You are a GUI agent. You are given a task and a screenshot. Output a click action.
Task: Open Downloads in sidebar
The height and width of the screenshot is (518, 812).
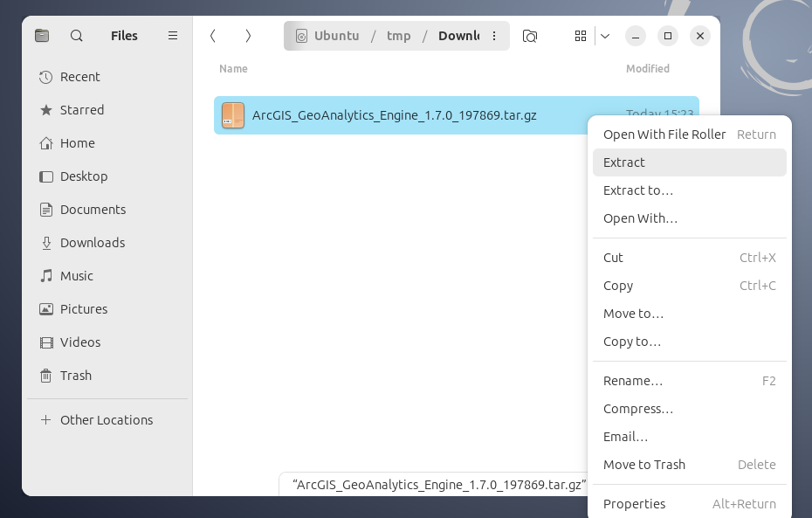pyautogui.click(x=107, y=243)
